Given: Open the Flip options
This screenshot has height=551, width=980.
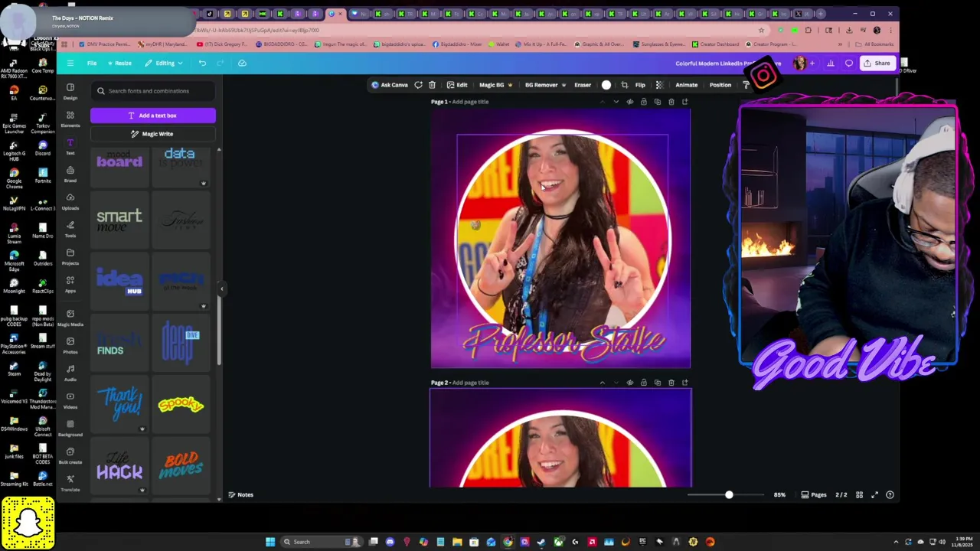Looking at the screenshot, I should pyautogui.click(x=640, y=85).
